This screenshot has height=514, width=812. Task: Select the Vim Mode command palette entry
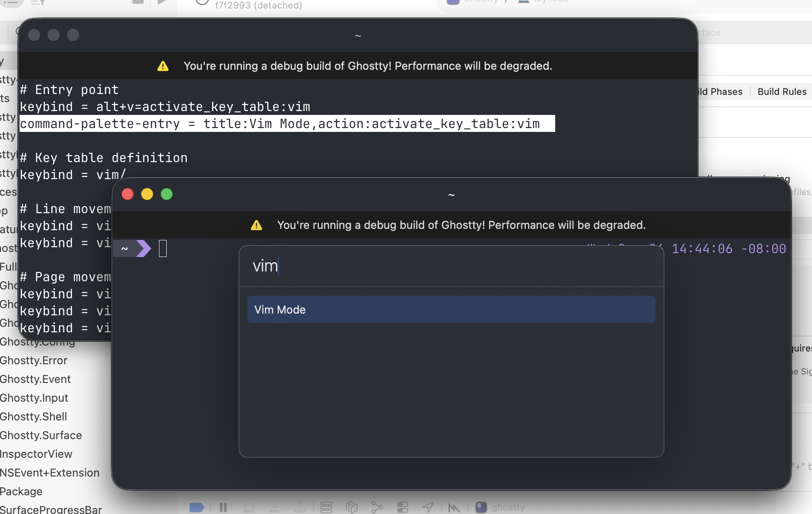451,309
